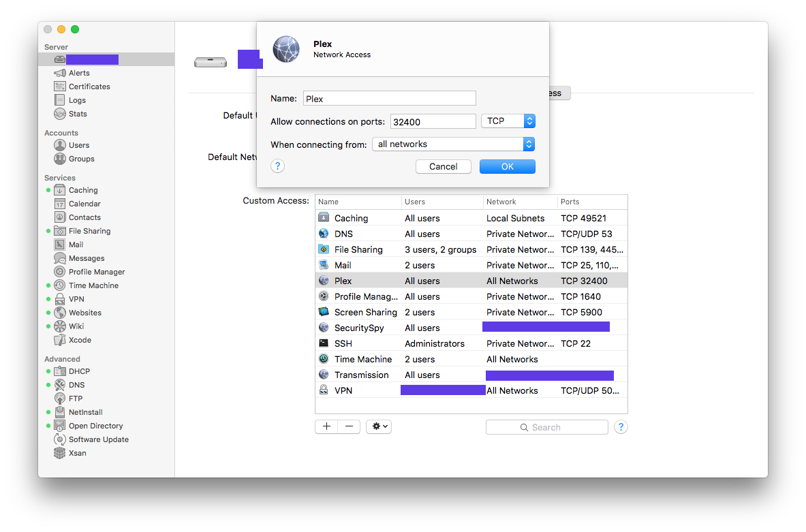Click the green zoom window button
806x532 pixels.
pos(75,29)
